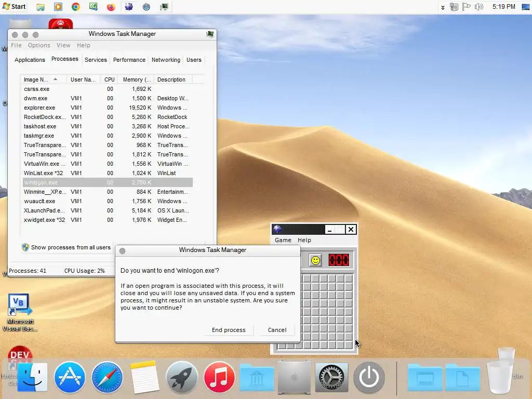Click the Minesweeper title bar mine icon

pyautogui.click(x=277, y=229)
